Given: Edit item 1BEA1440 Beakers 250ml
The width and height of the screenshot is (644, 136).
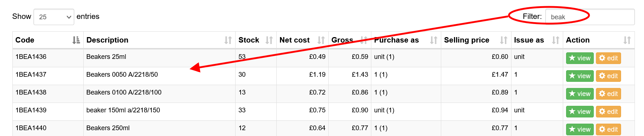Looking at the screenshot, I should (608, 129).
